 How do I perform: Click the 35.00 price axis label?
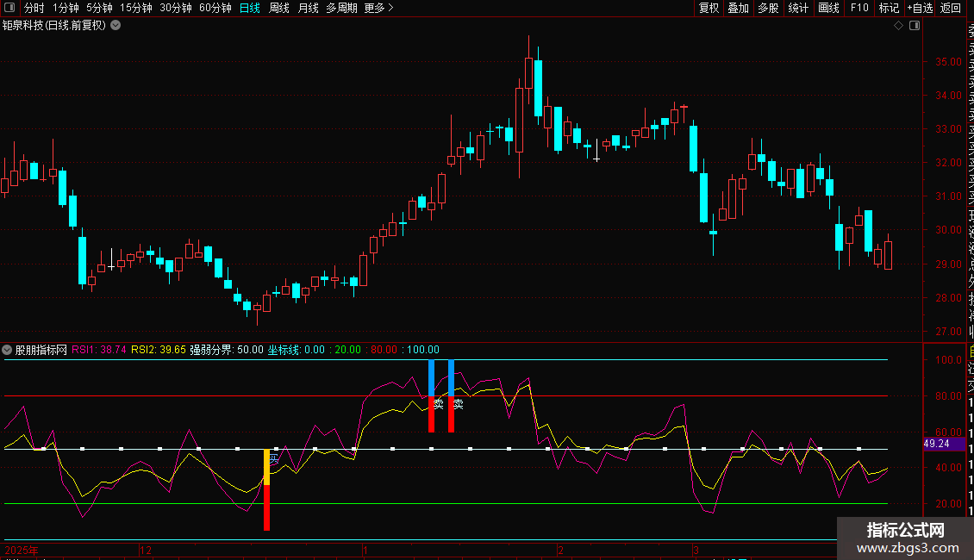(x=948, y=62)
